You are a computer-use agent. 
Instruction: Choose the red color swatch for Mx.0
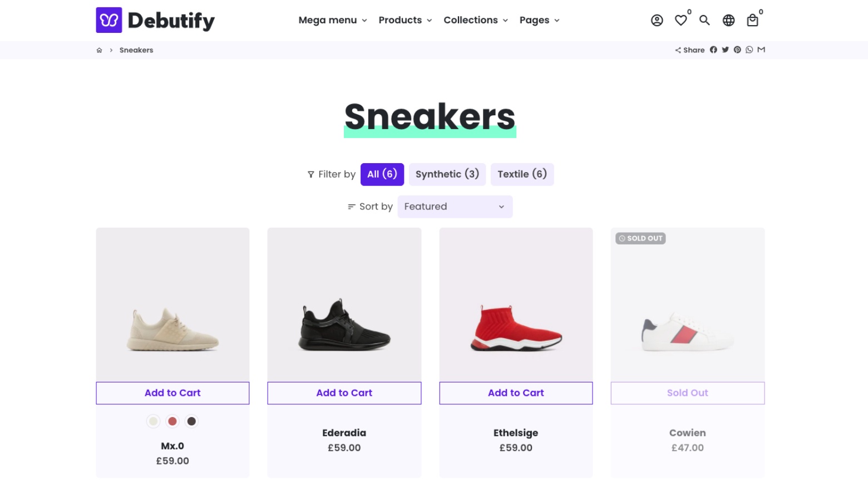click(172, 422)
